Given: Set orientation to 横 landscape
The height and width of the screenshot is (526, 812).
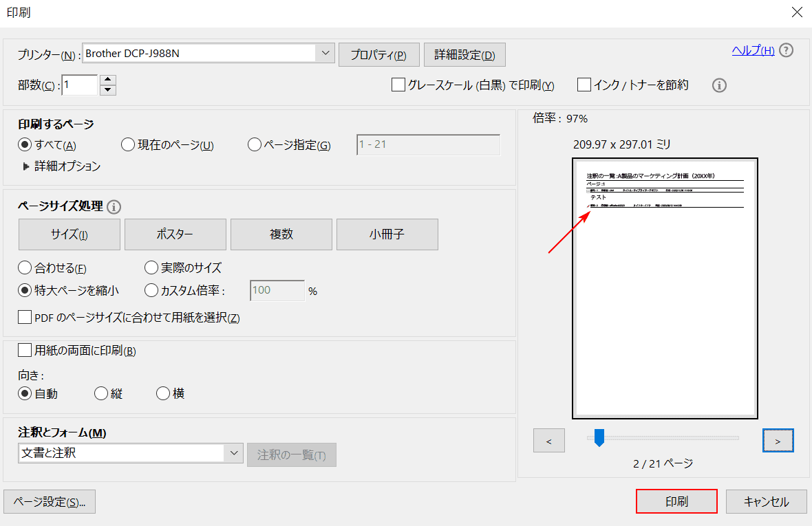Looking at the screenshot, I should (163, 393).
